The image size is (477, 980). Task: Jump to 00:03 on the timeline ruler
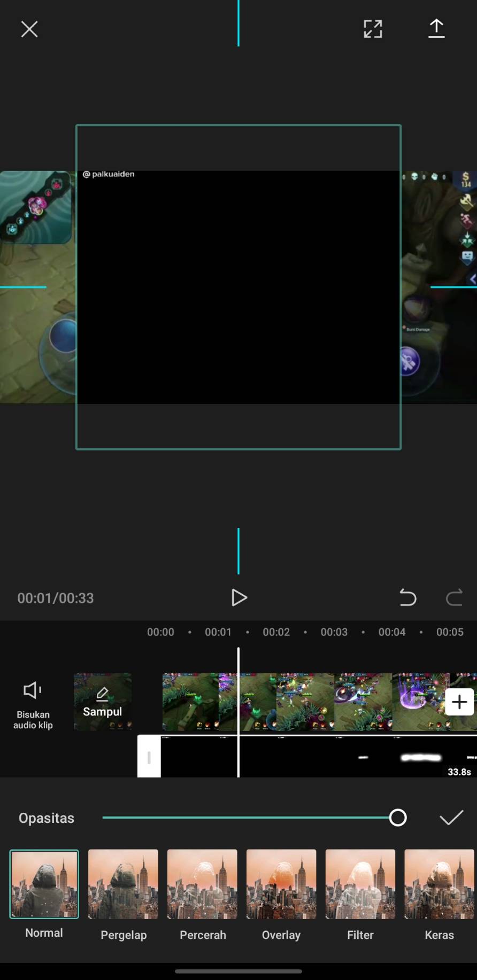click(334, 632)
